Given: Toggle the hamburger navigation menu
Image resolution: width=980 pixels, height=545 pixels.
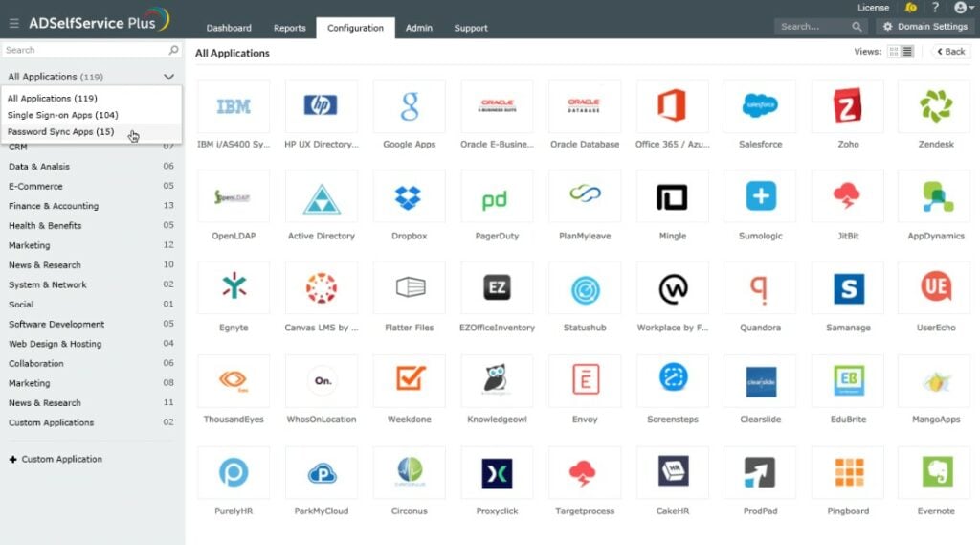Looking at the screenshot, I should pos(13,24).
